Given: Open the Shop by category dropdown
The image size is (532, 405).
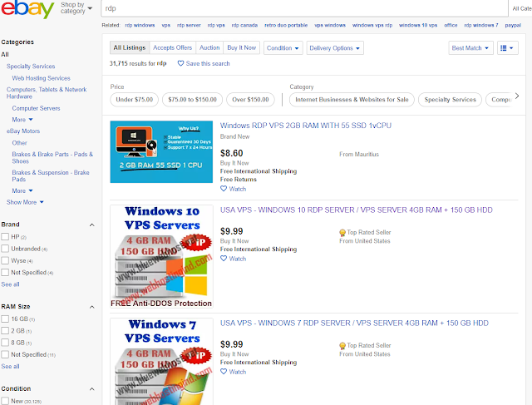Looking at the screenshot, I should [x=76, y=7].
